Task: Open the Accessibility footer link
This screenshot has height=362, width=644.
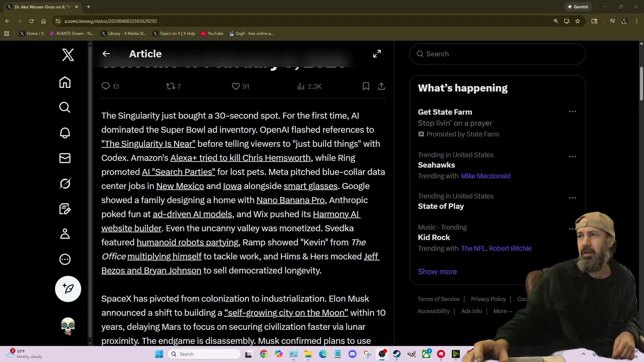Action: [433, 311]
